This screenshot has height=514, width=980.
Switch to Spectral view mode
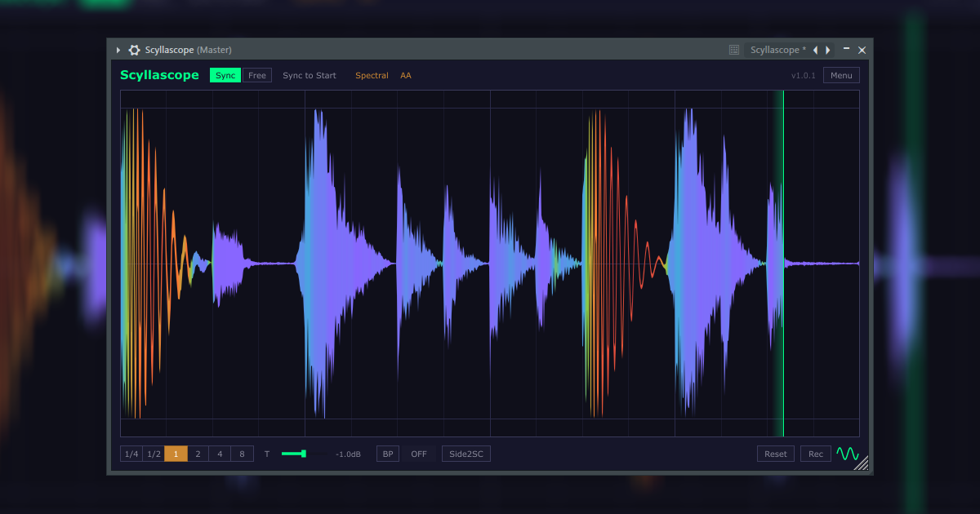372,75
